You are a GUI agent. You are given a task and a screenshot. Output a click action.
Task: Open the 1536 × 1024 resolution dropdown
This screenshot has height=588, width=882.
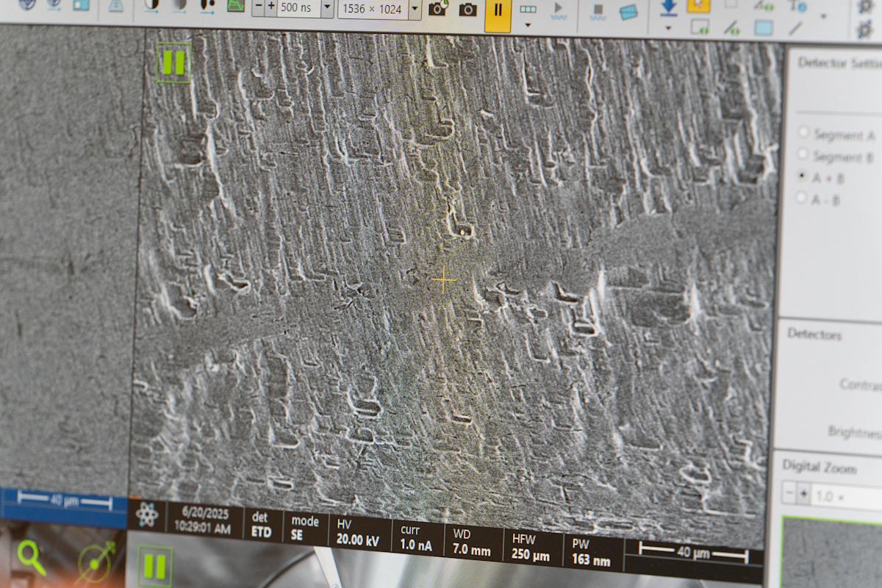tap(415, 9)
